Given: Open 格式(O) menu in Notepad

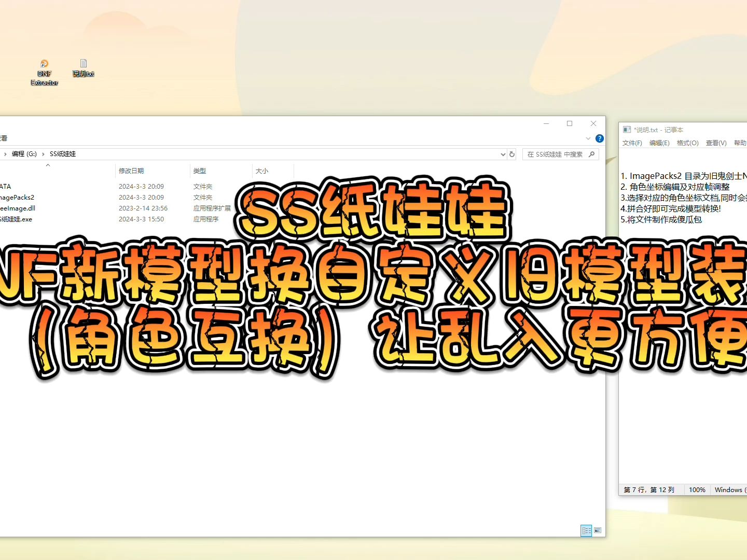Looking at the screenshot, I should (688, 143).
